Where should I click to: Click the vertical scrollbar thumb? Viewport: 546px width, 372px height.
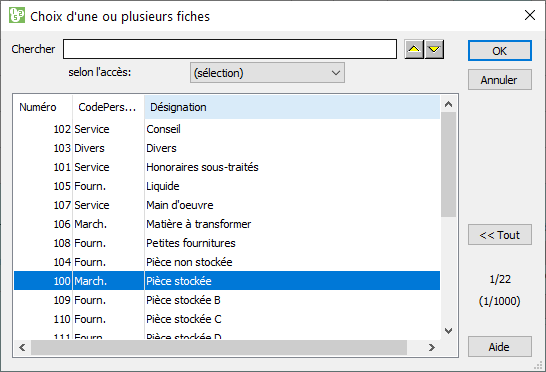pyautogui.click(x=448, y=164)
